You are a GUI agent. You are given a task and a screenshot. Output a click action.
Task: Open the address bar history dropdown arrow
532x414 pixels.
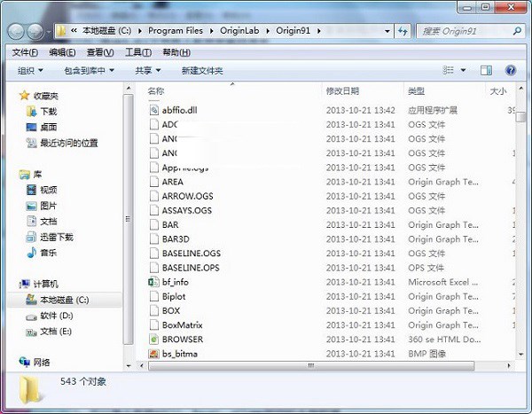point(387,31)
